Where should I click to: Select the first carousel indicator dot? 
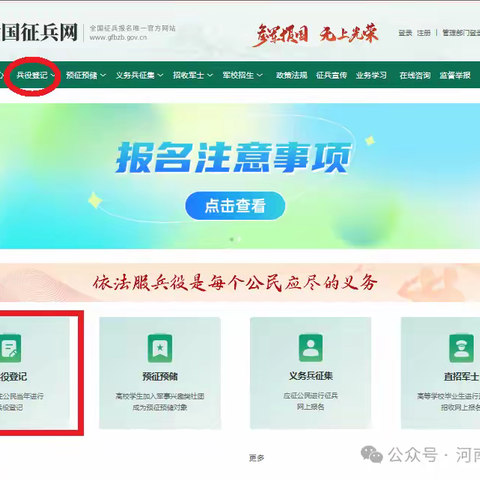point(232,239)
